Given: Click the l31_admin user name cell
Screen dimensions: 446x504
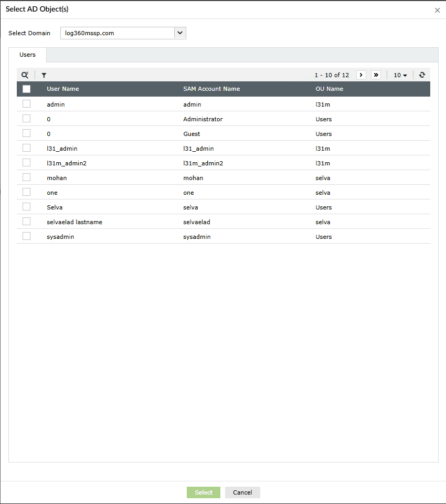Looking at the screenshot, I should pyautogui.click(x=62, y=149).
